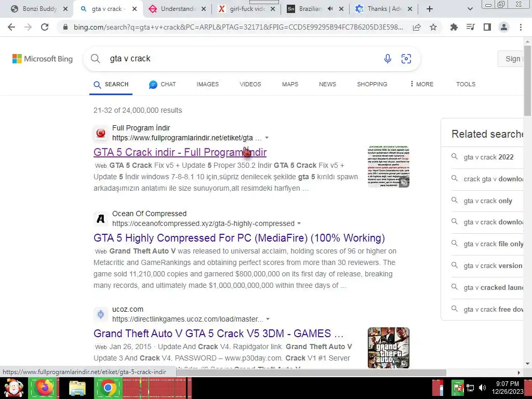Image resolution: width=532 pixels, height=399 pixels.
Task: Toggle the Chrome side panel icon
Action: click(487, 27)
